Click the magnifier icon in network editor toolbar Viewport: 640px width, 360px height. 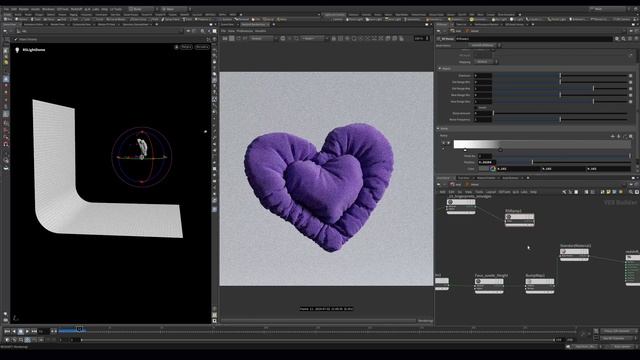coord(631,192)
